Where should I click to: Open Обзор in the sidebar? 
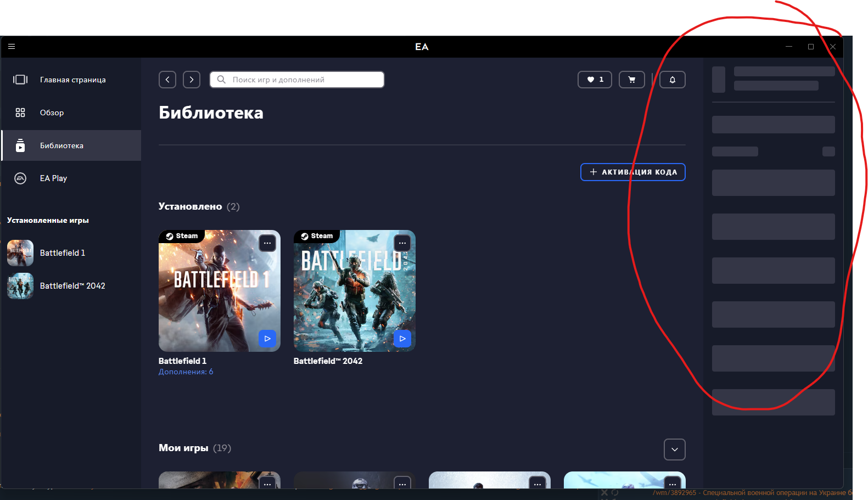(52, 113)
